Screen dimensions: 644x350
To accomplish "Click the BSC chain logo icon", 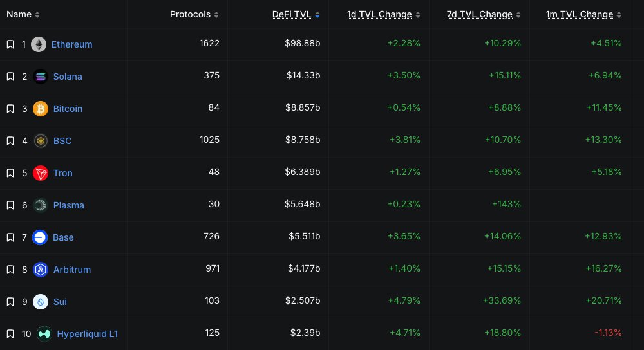I will coord(41,141).
